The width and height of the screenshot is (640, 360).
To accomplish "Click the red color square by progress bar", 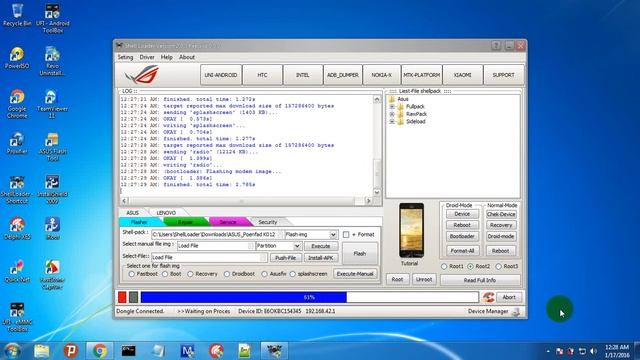I will click(x=122, y=297).
